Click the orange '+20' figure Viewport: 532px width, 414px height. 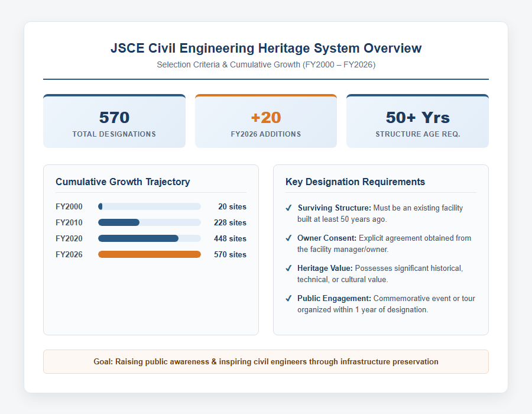pos(266,118)
